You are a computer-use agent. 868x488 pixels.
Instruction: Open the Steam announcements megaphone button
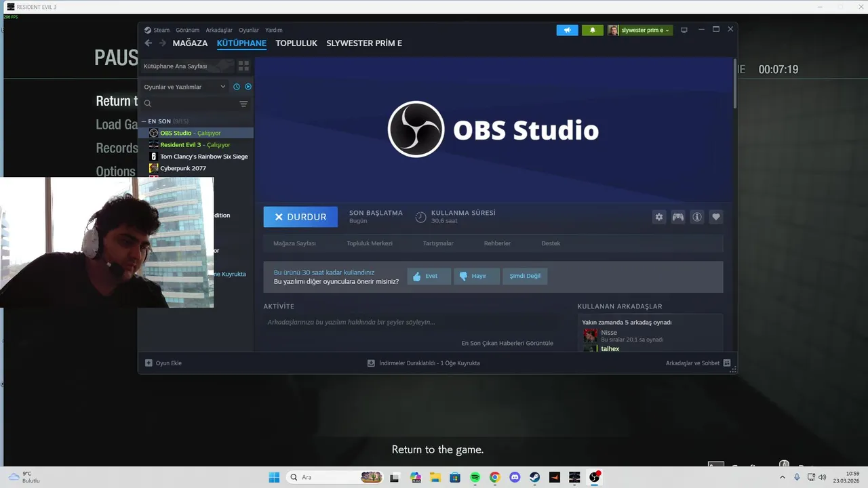[x=567, y=30]
